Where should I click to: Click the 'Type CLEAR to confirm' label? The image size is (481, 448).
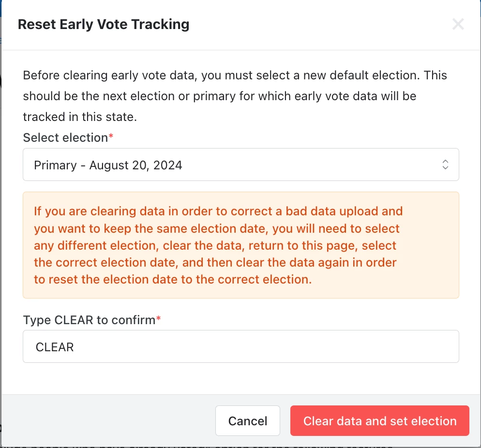point(89,320)
